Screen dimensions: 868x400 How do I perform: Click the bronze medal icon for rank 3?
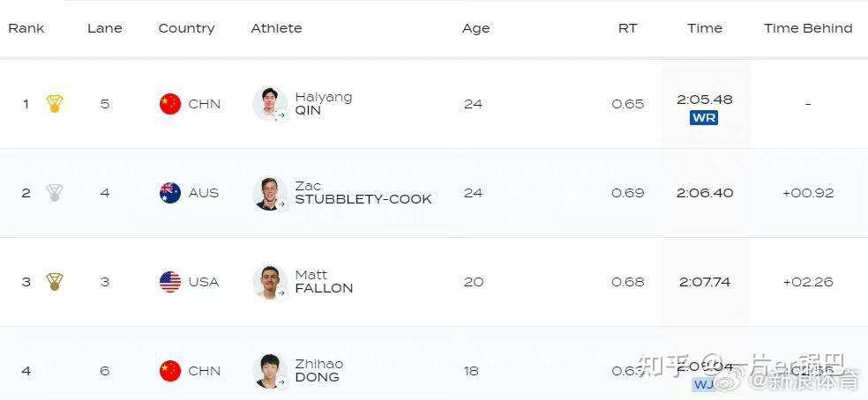click(55, 282)
